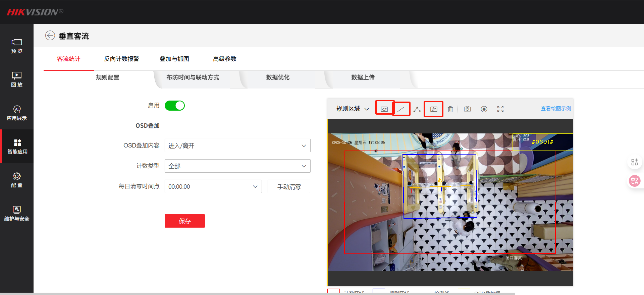Go back using the arrow beside 垂直客流
644x295 pixels.
[50, 36]
